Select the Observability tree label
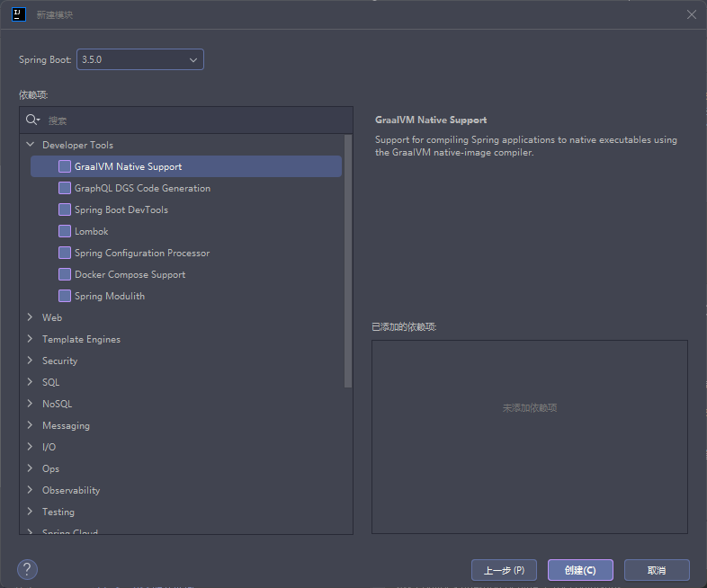Screen dimensions: 707x588 pyautogui.click(x=71, y=490)
